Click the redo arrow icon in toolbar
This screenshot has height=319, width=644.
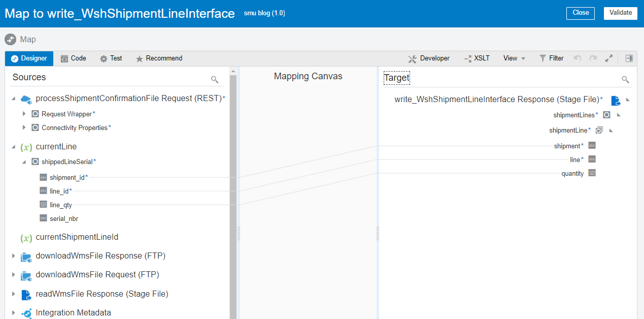tap(593, 58)
